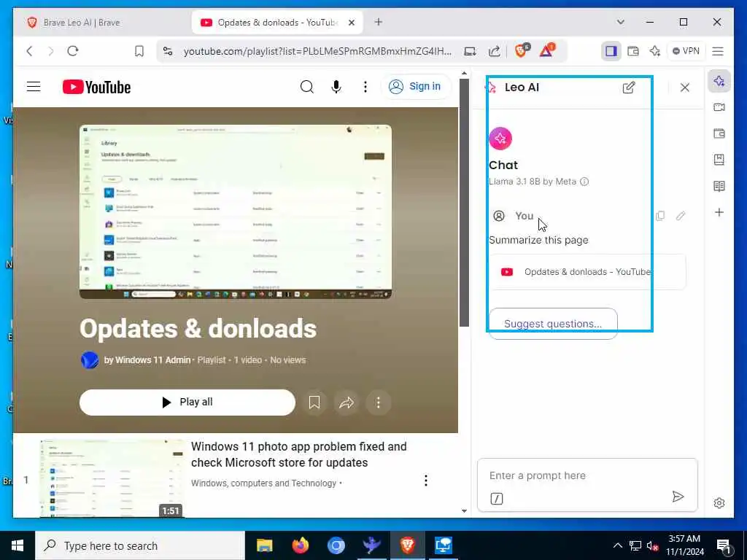Open YouTube guide hamburger menu

tap(34, 87)
